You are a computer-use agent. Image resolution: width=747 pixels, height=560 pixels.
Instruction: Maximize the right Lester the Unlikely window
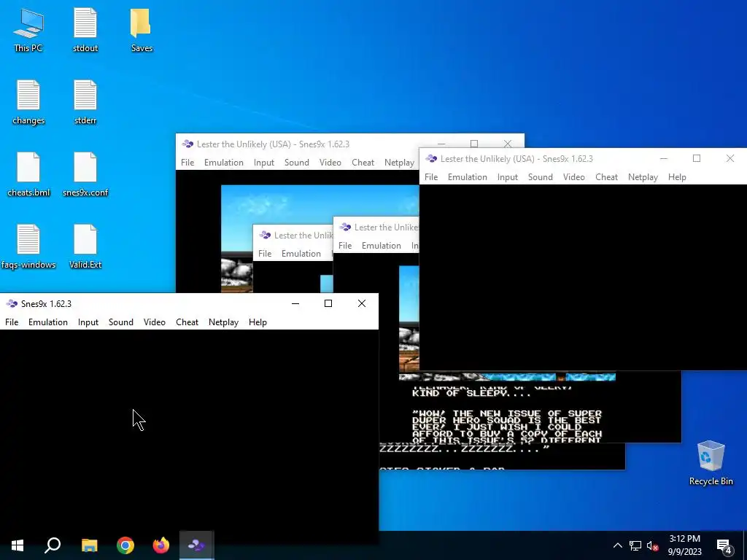(697, 158)
